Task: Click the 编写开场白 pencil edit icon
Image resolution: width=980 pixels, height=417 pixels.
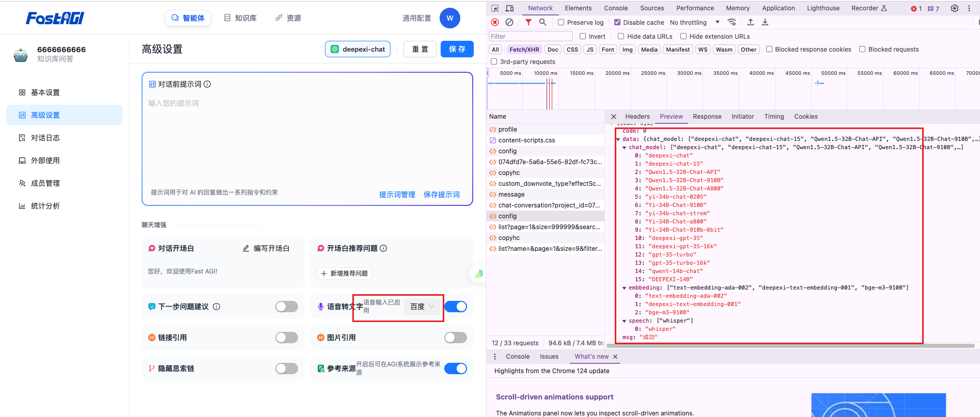Action: (x=246, y=248)
